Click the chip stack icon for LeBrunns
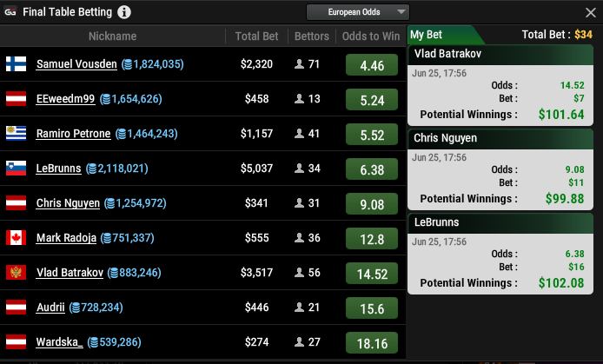 (90, 169)
